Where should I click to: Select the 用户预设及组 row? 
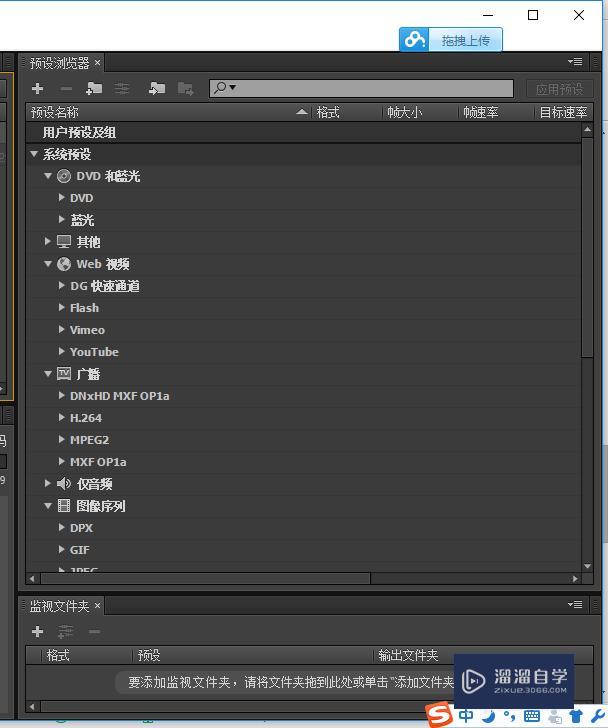point(304,132)
